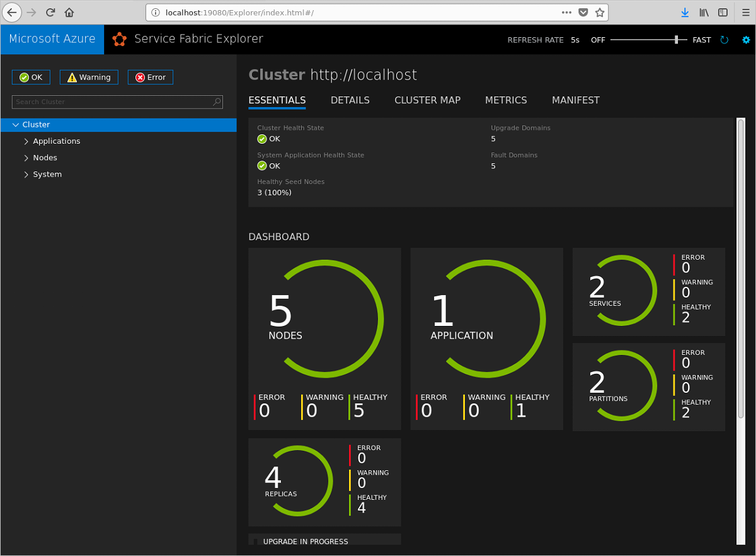Toggle the OK health filter
Viewport: 756px width, 556px height.
pos(31,77)
